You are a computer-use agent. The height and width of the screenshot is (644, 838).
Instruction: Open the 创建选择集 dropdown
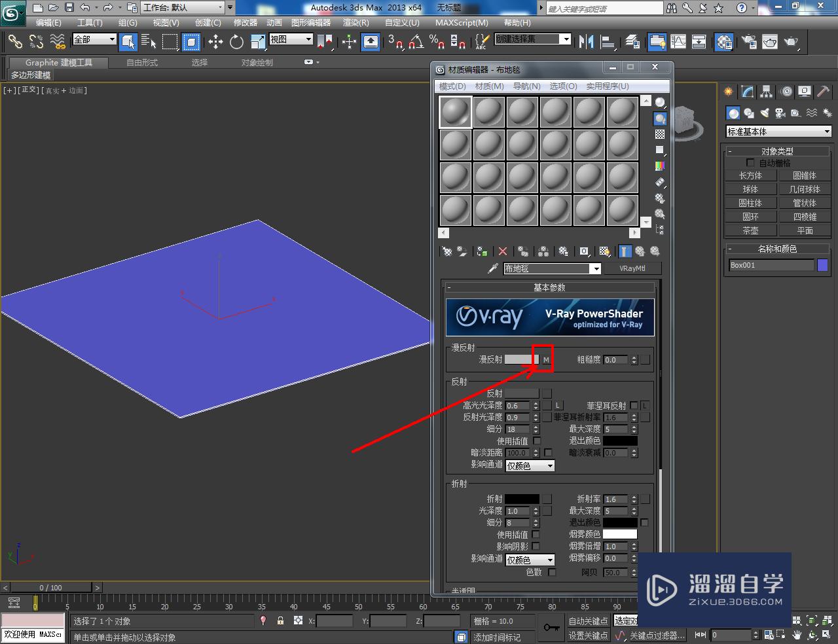(532, 39)
